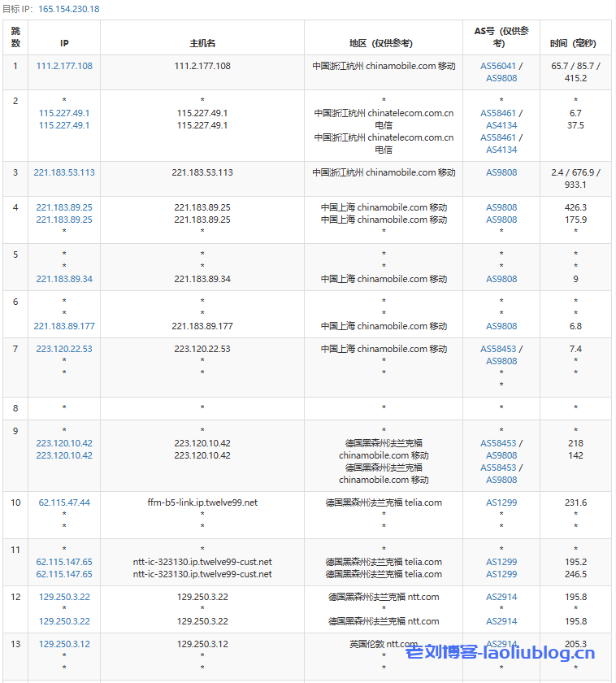616x683 pixels.
Task: Open the AS9808 link in hop 3 row
Action: [501, 172]
